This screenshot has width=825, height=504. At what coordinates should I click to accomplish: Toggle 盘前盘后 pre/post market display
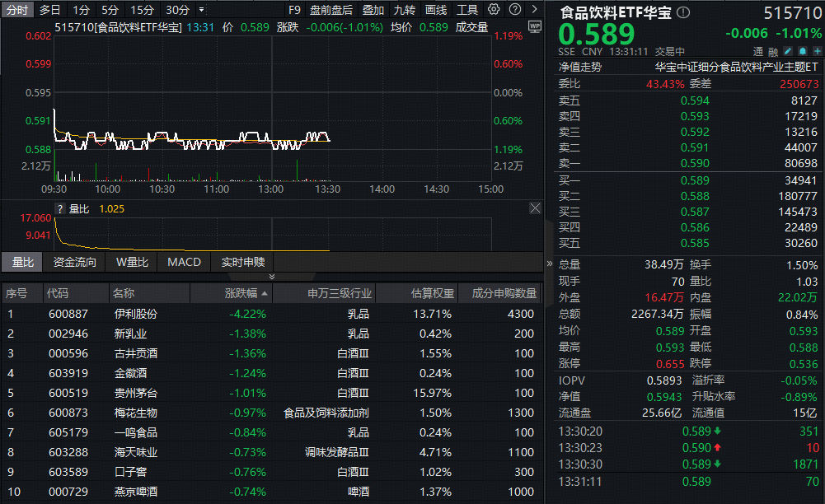pyautogui.click(x=331, y=10)
